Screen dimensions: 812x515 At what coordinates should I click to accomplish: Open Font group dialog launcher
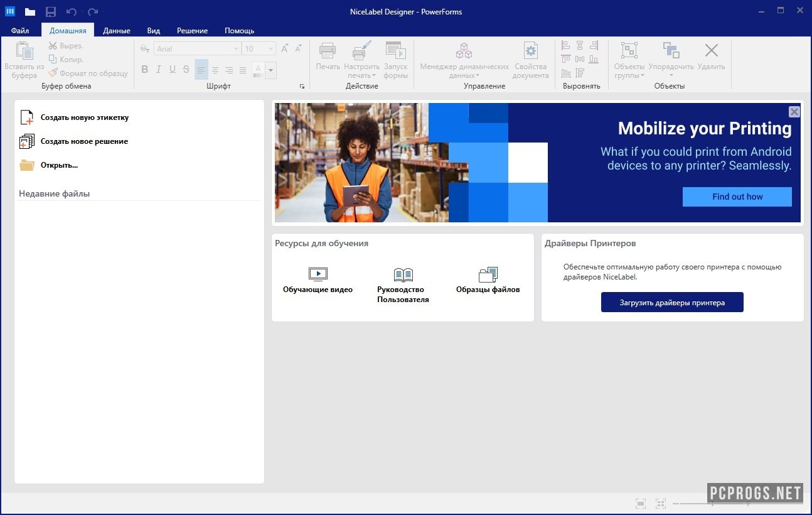[x=302, y=86]
